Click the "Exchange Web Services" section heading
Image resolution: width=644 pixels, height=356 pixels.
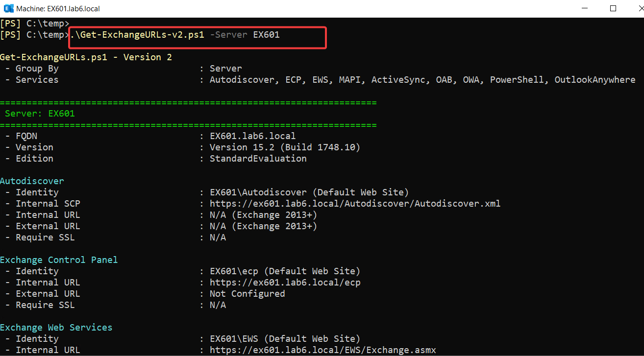[56, 328]
